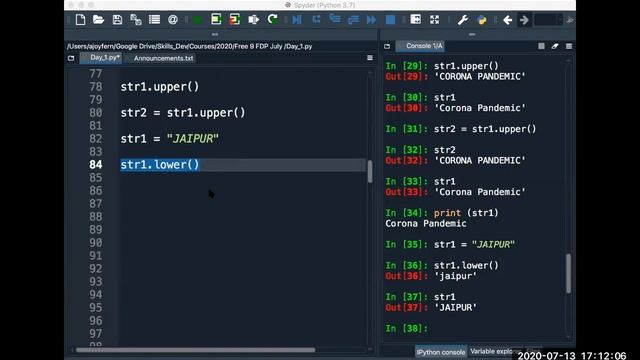This screenshot has height=360, width=640.
Task: Run file with green play icon
Action: pos(198,20)
